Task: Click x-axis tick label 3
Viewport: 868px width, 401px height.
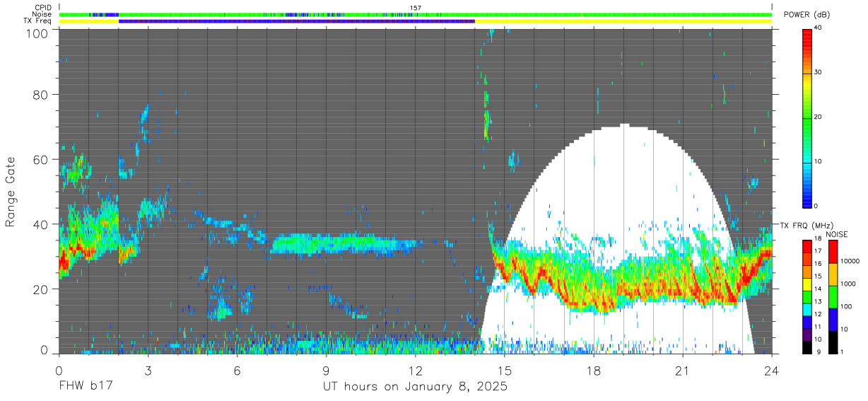Action: pyautogui.click(x=148, y=371)
